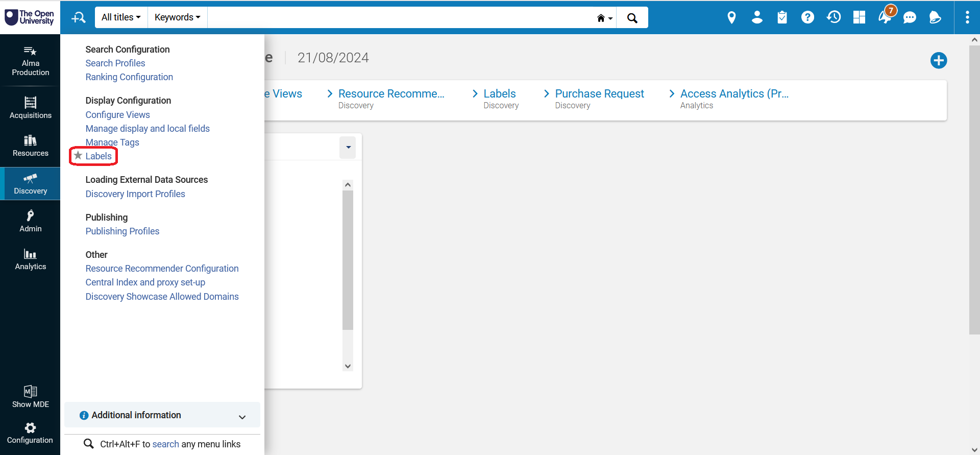Open the Search Profiles link
This screenshot has height=455, width=980.
[115, 63]
